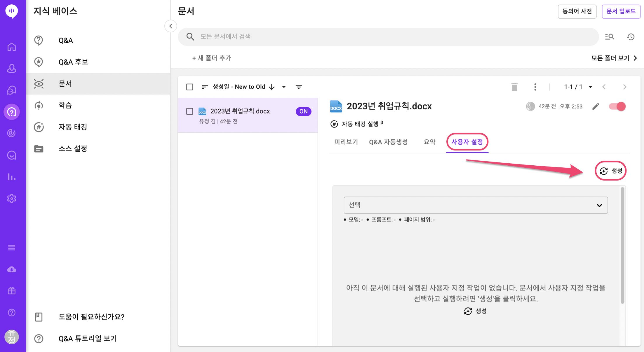The image size is (644, 352).
Task: Click the advanced search list icon
Action: (x=610, y=37)
